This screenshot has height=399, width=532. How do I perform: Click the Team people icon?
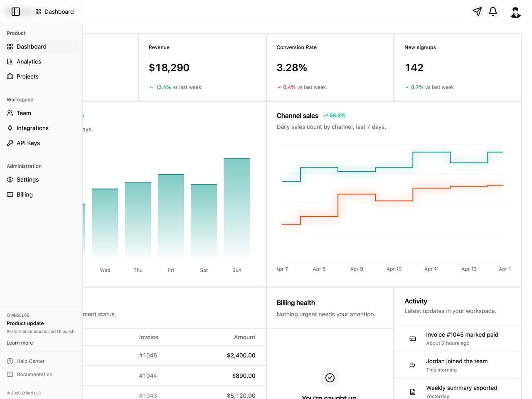[10, 113]
